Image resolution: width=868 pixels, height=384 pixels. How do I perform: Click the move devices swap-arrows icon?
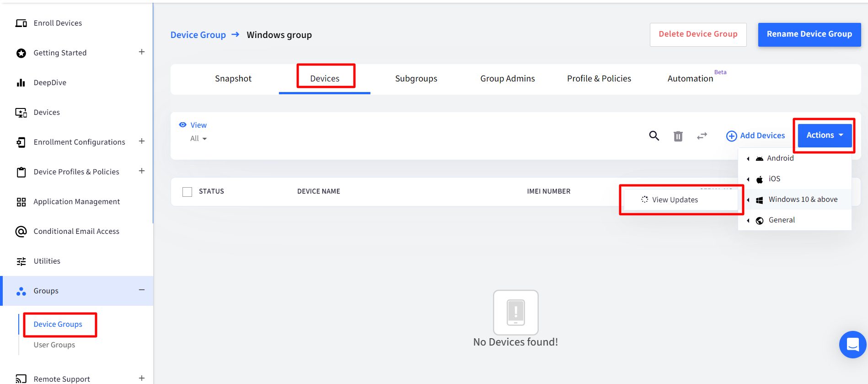tap(702, 136)
